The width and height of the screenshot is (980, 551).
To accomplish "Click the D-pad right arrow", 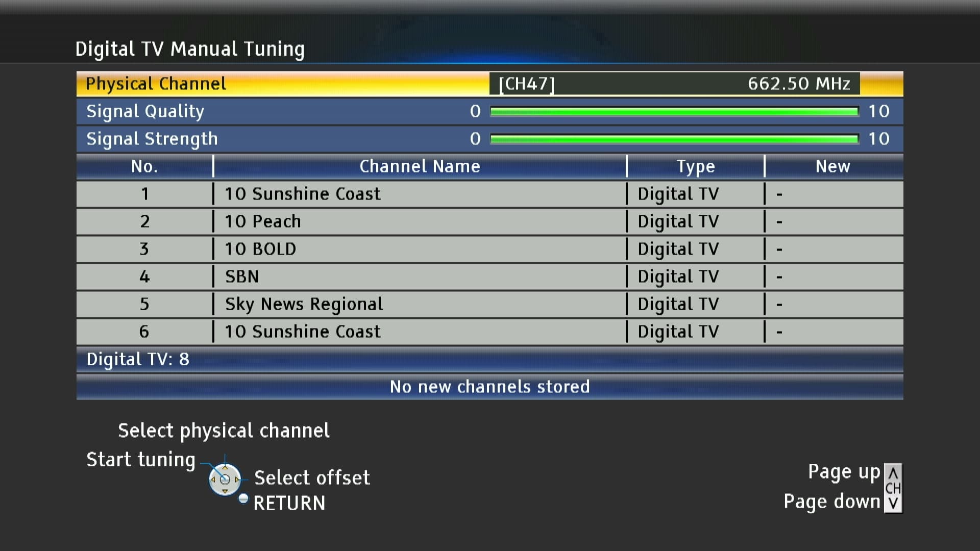I will tap(237, 480).
